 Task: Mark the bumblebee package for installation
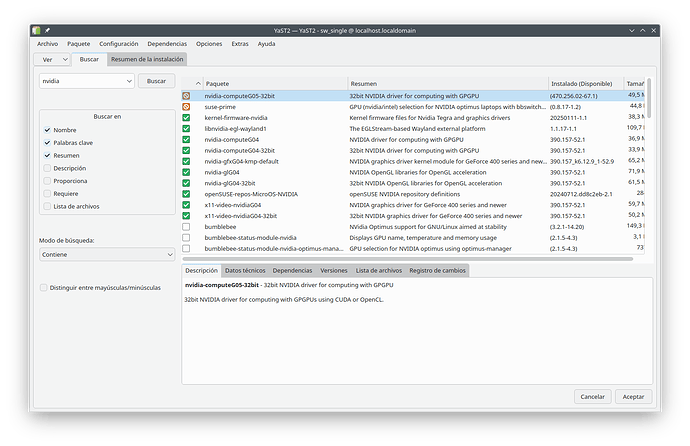(186, 226)
